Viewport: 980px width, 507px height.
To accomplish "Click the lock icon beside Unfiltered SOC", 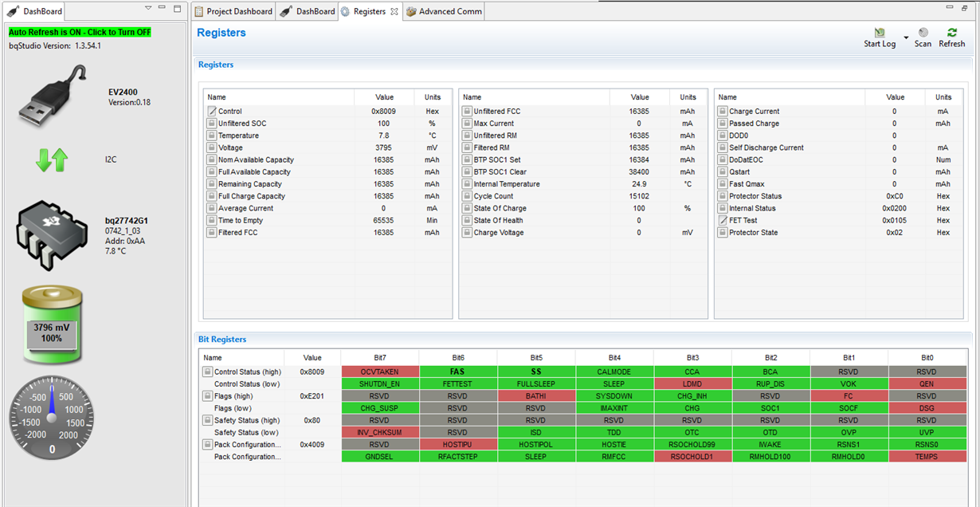I will click(212, 124).
